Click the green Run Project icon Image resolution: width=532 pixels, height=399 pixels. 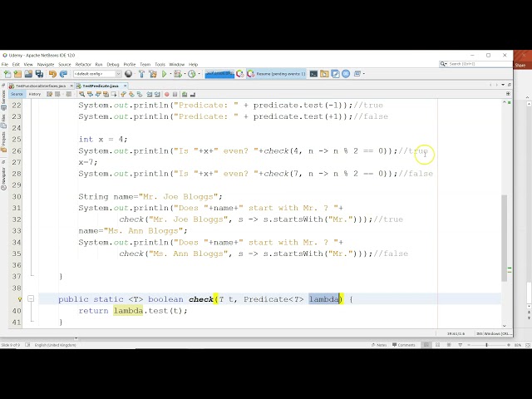pyautogui.click(x=165, y=74)
